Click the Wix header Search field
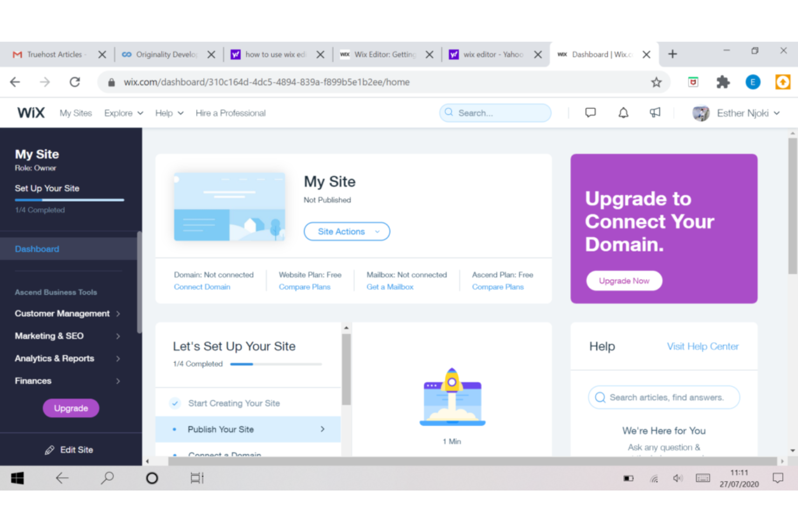798x532 pixels. [496, 113]
